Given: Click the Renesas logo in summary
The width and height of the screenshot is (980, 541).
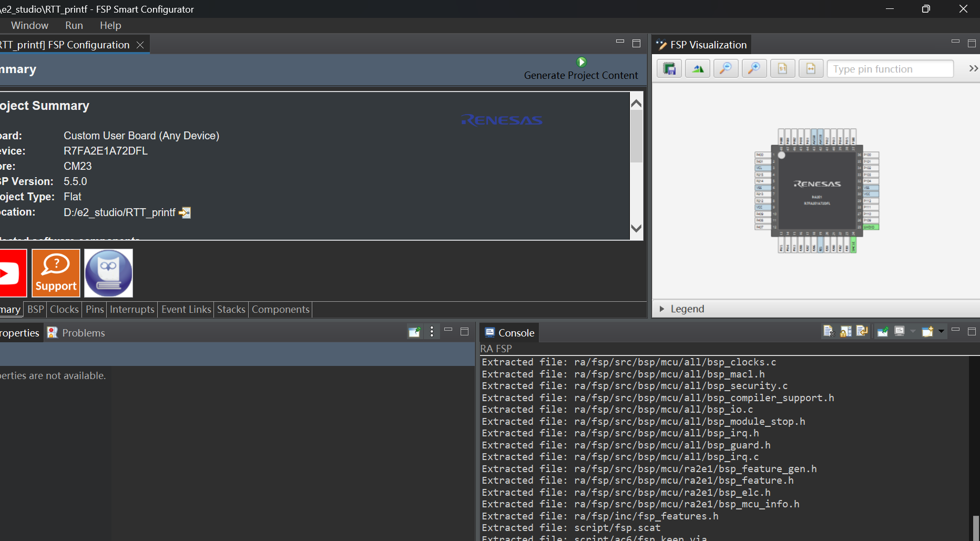Looking at the screenshot, I should 502,120.
